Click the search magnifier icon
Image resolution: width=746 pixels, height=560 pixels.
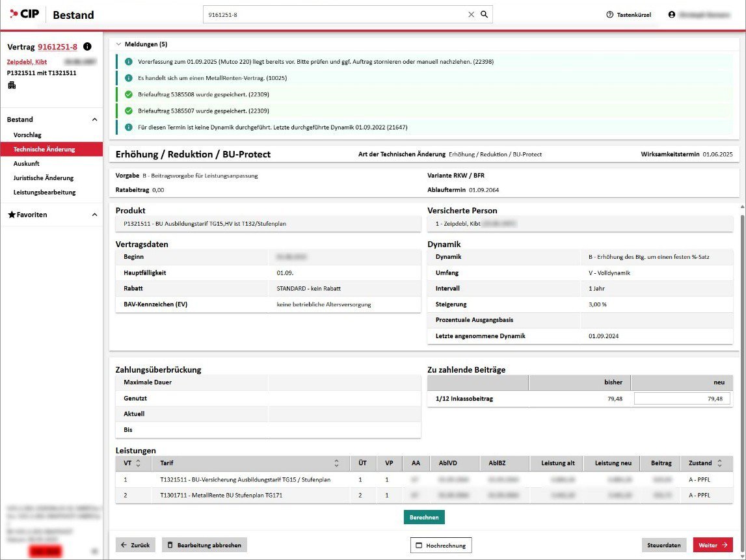[484, 14]
